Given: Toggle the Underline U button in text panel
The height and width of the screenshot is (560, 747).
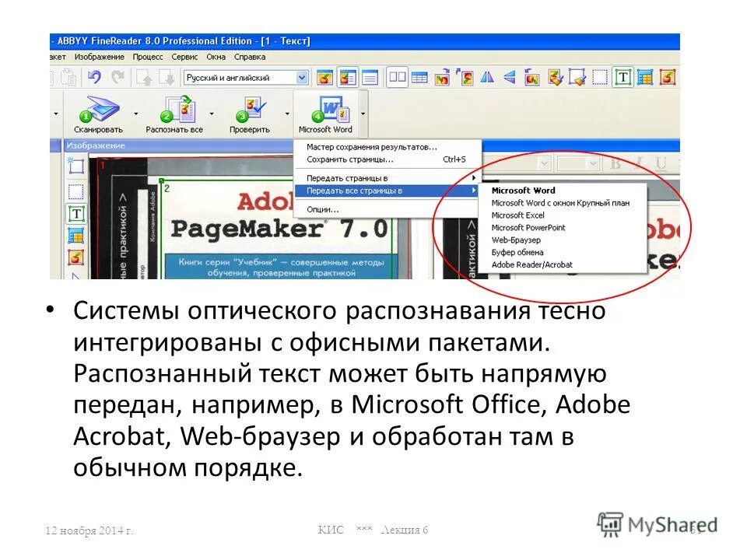Looking at the screenshot, I should coord(661,164).
